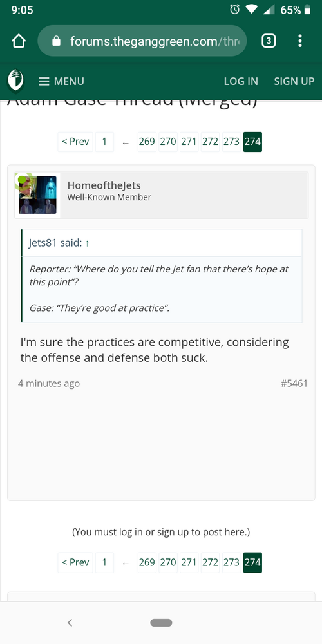This screenshot has height=644, width=322.
Task: Select page 272 in top pagination
Action: 211,142
